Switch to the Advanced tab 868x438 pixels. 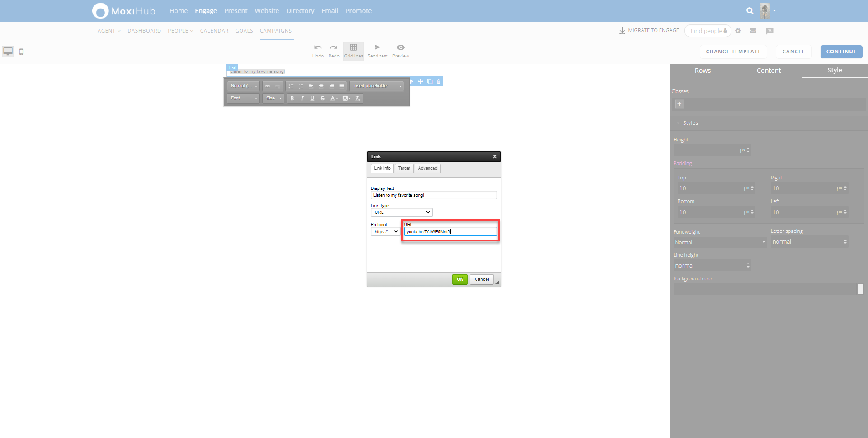pos(428,168)
